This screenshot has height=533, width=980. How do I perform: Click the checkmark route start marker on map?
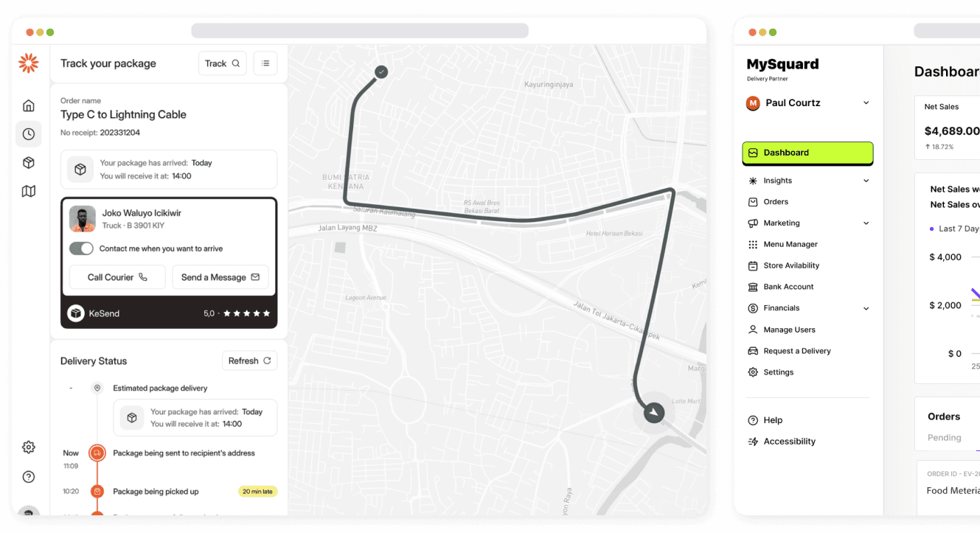[381, 72]
